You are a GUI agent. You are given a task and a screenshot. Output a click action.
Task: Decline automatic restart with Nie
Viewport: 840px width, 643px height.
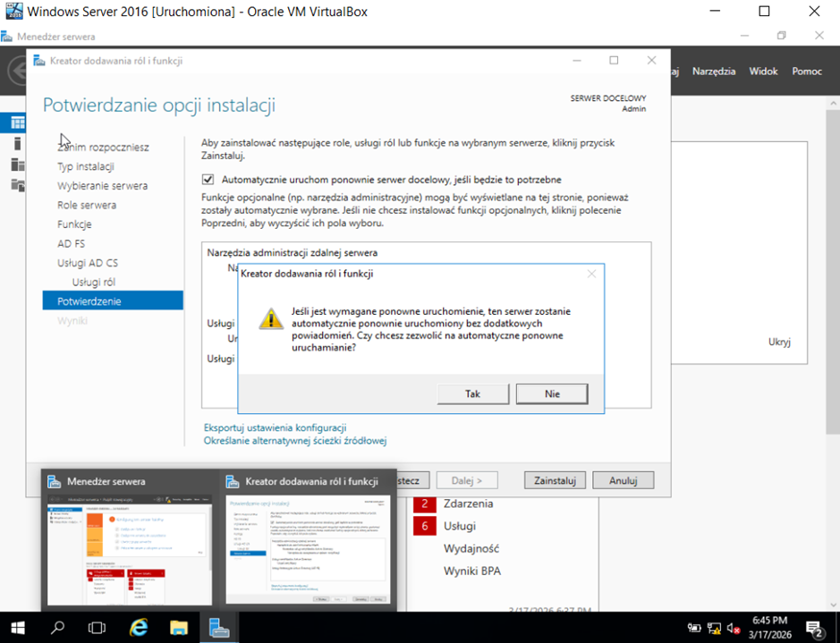tap(552, 393)
